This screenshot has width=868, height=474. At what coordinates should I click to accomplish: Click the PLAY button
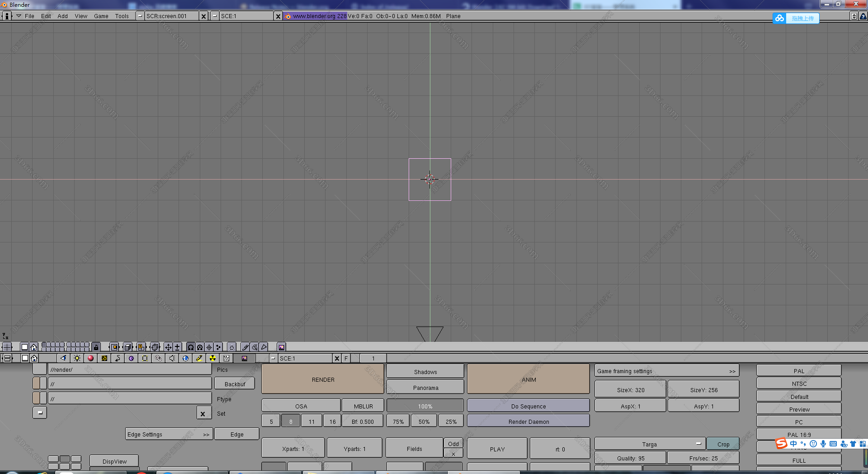[497, 449]
